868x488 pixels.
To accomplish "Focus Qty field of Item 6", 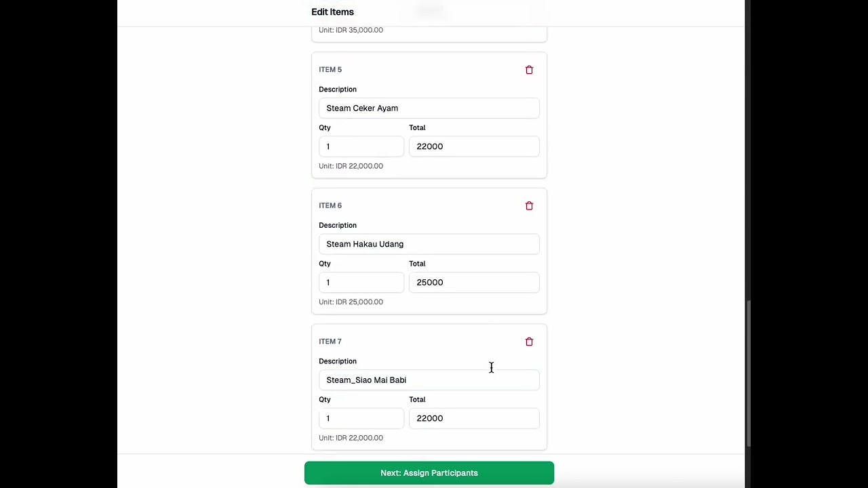I will pyautogui.click(x=361, y=283).
